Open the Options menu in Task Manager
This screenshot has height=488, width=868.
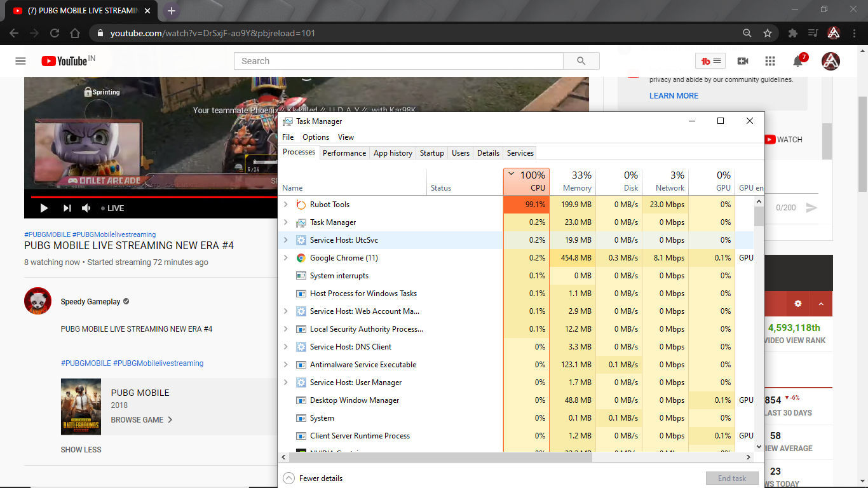[315, 137]
